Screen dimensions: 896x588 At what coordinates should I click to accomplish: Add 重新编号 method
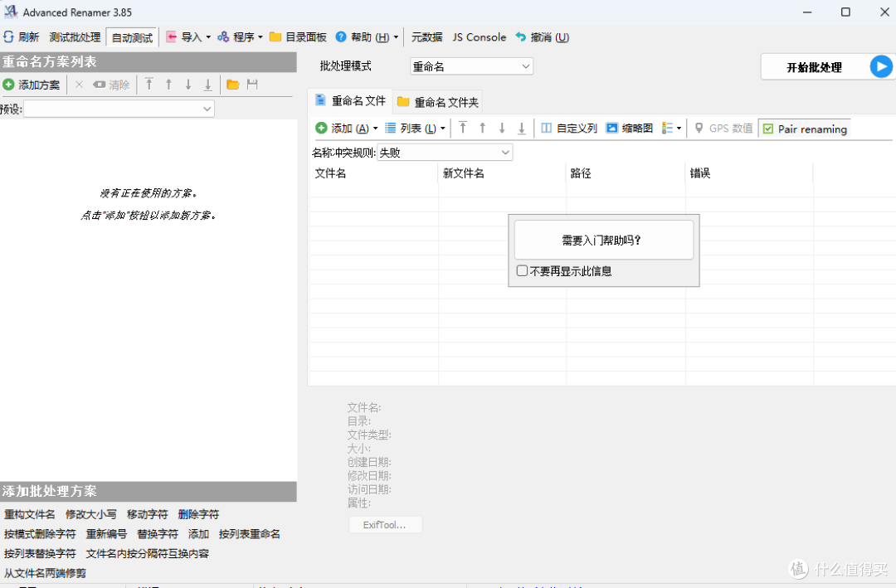[x=106, y=534]
